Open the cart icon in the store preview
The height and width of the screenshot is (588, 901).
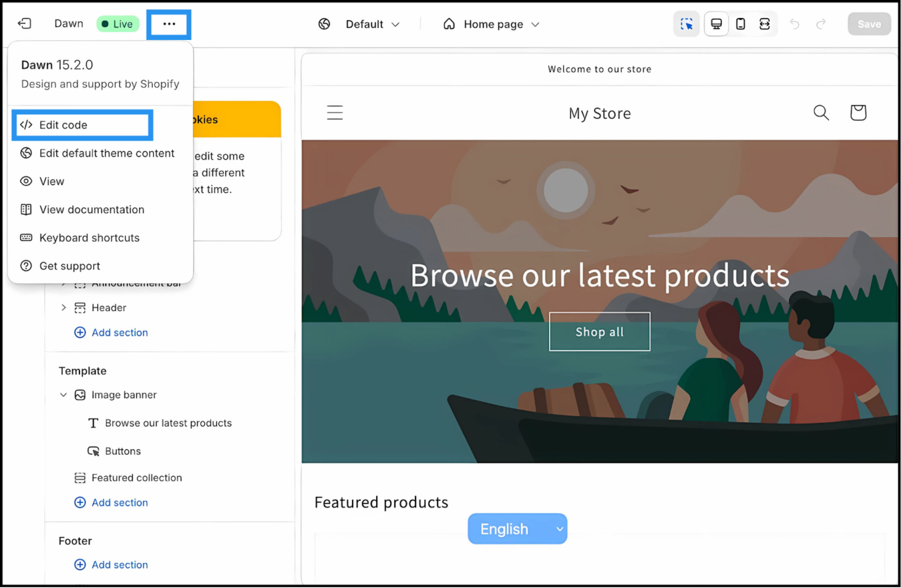858,112
